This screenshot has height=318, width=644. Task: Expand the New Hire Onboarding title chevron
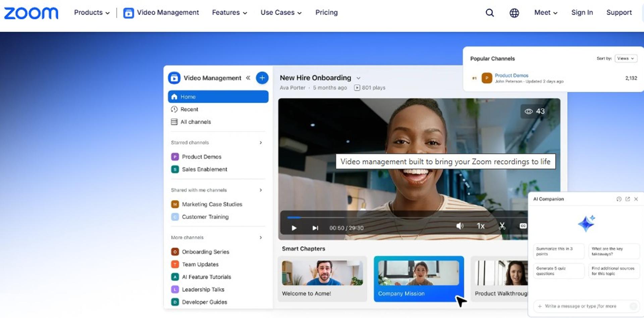pos(358,78)
